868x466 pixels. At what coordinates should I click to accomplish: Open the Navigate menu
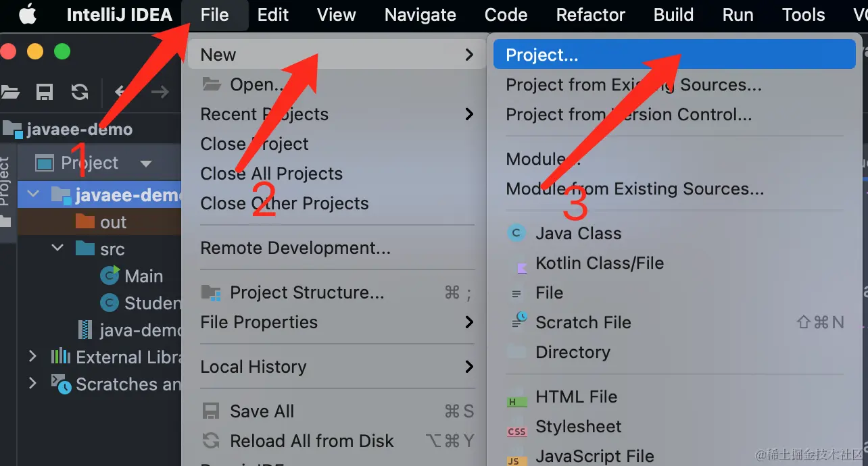[x=420, y=15]
